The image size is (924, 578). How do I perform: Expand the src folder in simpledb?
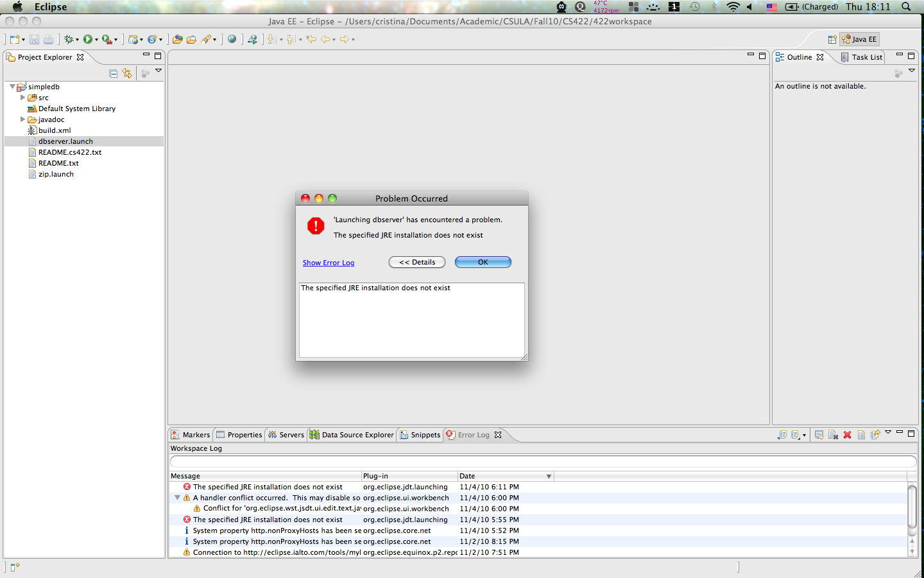(23, 98)
